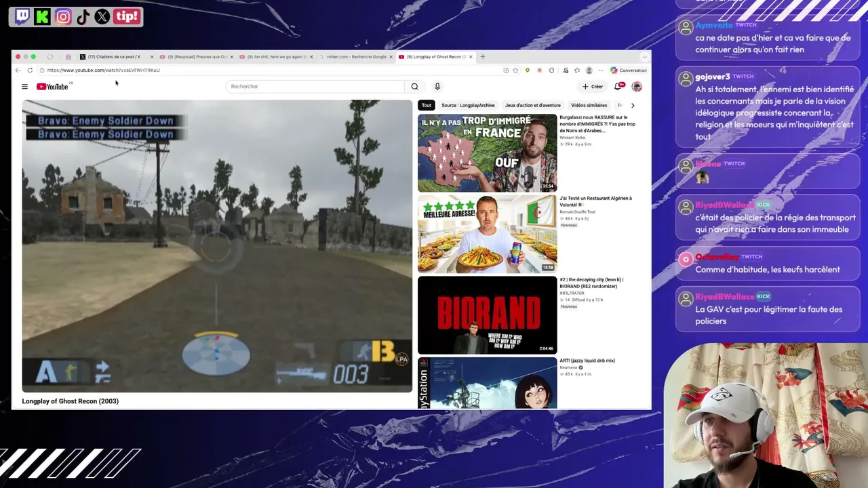Open the YouTube guide hamburger menu
Image resolution: width=868 pixels, height=488 pixels.
24,87
